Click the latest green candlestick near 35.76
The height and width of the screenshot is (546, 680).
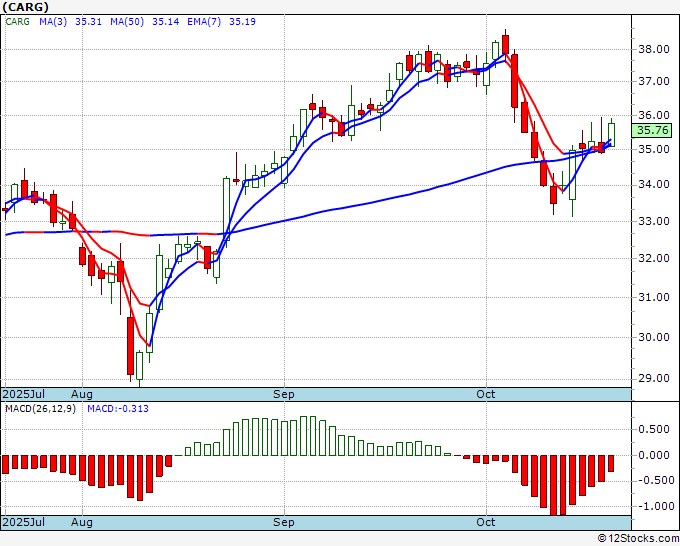pyautogui.click(x=611, y=134)
